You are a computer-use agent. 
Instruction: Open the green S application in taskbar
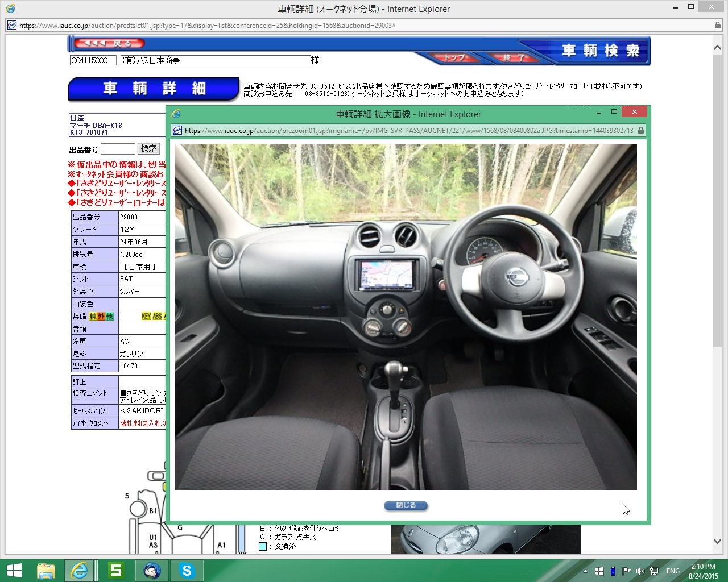coord(116,571)
